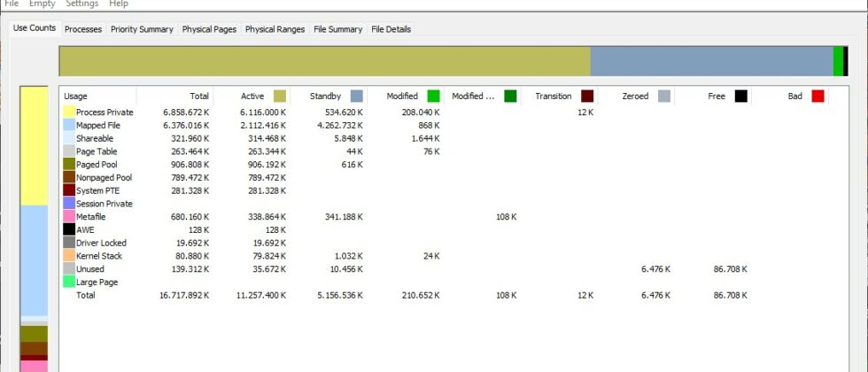Click the red Bad color swatch
Screen dimensions: 868x372
click(x=818, y=97)
